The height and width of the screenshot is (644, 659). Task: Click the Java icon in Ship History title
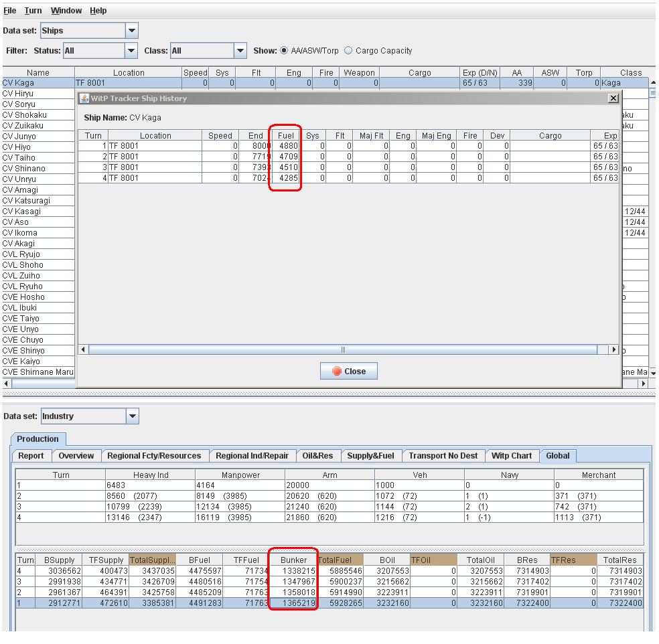click(84, 98)
